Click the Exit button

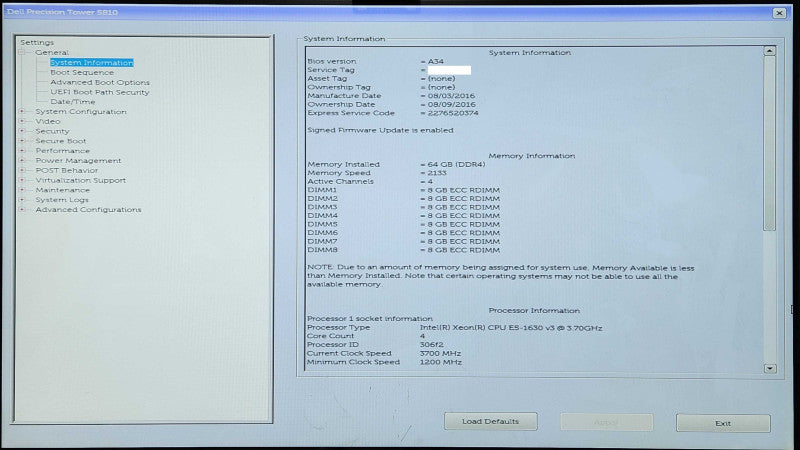point(723,423)
